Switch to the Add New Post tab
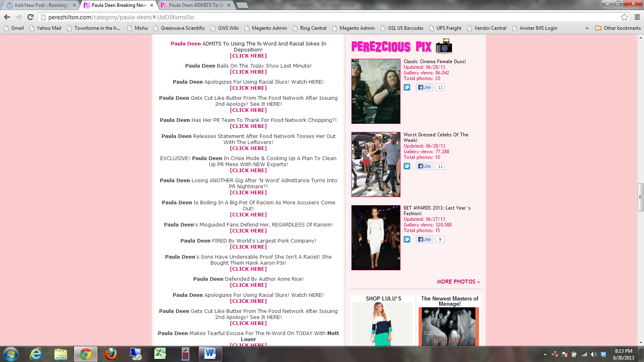The height and width of the screenshot is (362, 644). click(40, 5)
